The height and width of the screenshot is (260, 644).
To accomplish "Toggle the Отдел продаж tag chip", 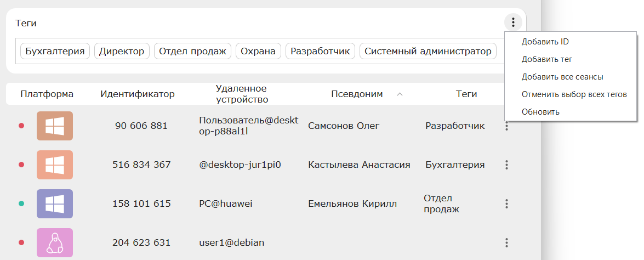I will click(192, 52).
